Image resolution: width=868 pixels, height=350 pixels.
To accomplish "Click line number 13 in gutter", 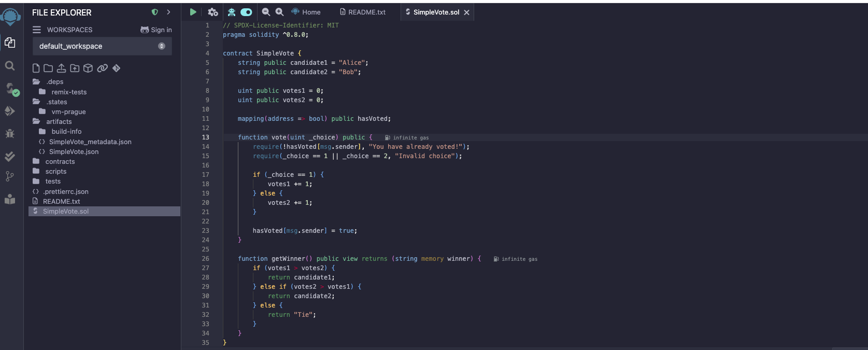I will [206, 137].
